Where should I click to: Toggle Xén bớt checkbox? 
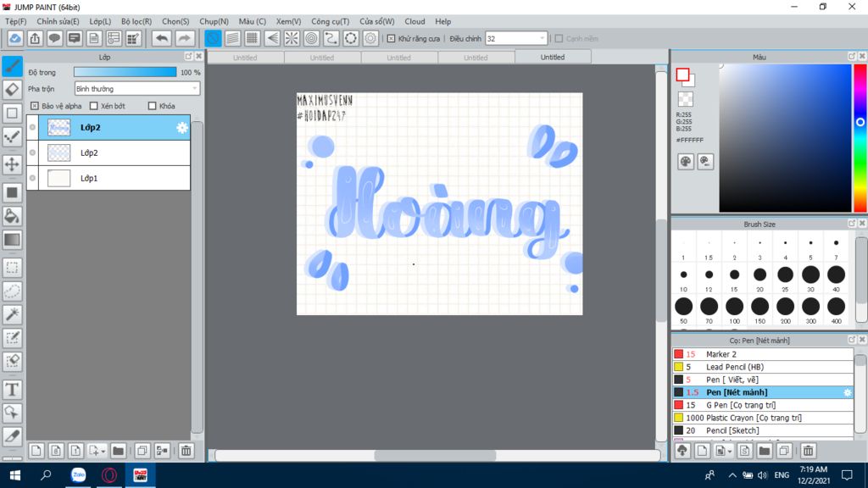93,106
